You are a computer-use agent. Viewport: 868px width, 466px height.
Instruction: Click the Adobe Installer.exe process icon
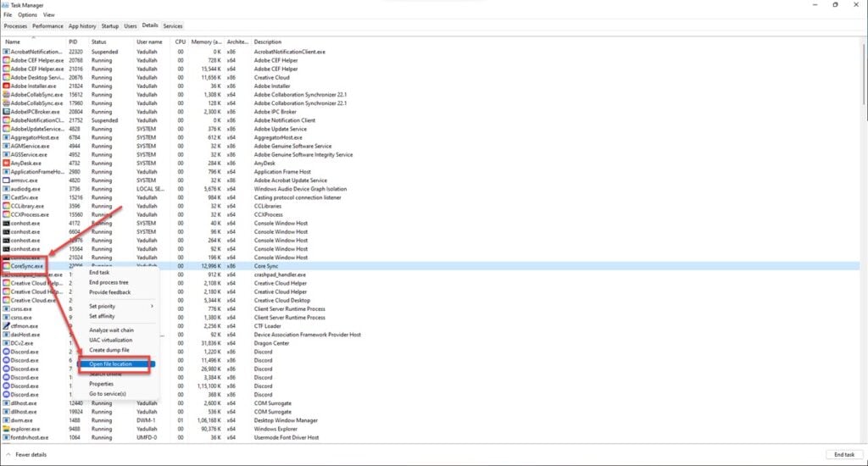tap(6, 86)
